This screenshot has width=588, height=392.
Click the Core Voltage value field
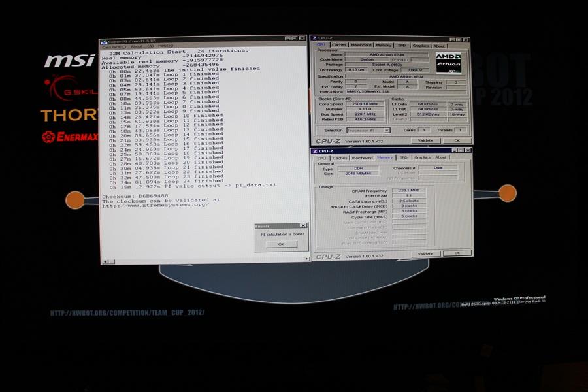pyautogui.click(x=414, y=70)
